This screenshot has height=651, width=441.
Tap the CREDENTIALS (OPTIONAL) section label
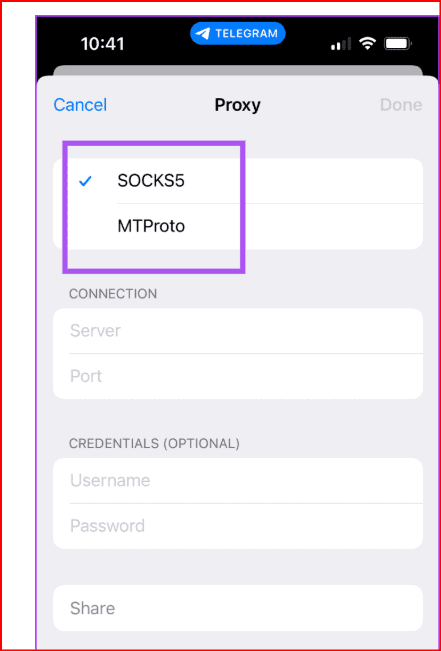point(154,444)
